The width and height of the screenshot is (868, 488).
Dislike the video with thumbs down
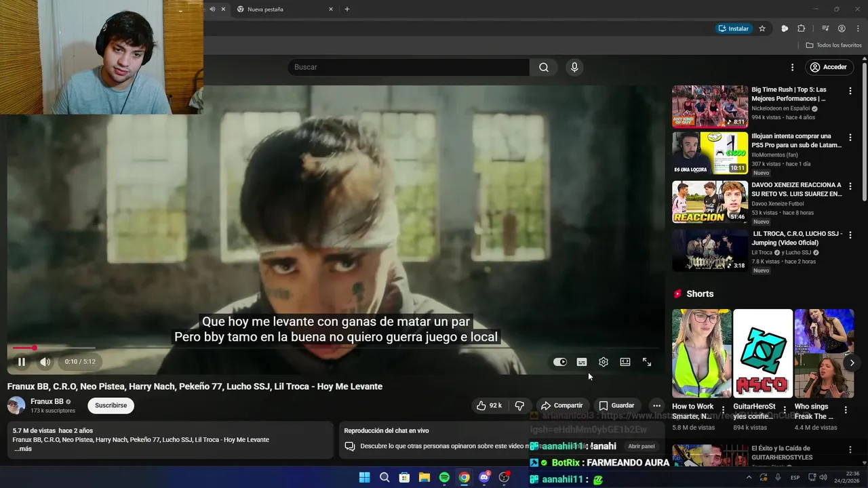(x=519, y=405)
